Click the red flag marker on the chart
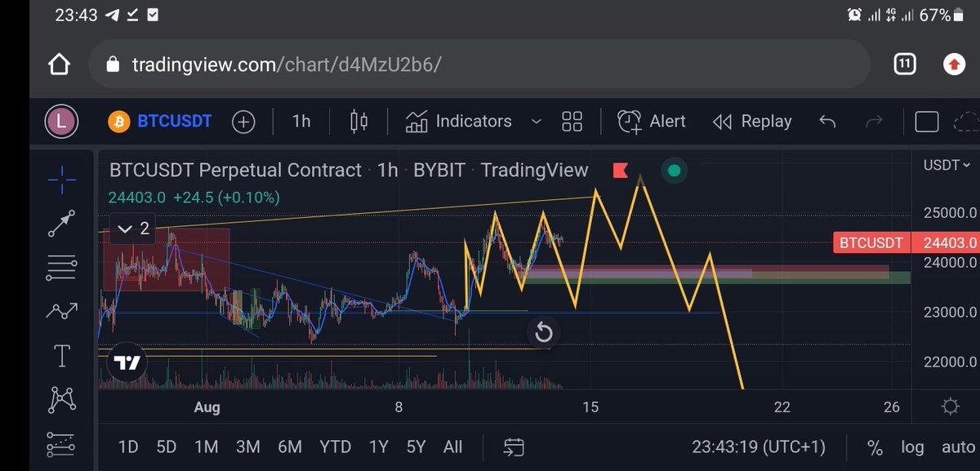The width and height of the screenshot is (980, 471). point(621,171)
